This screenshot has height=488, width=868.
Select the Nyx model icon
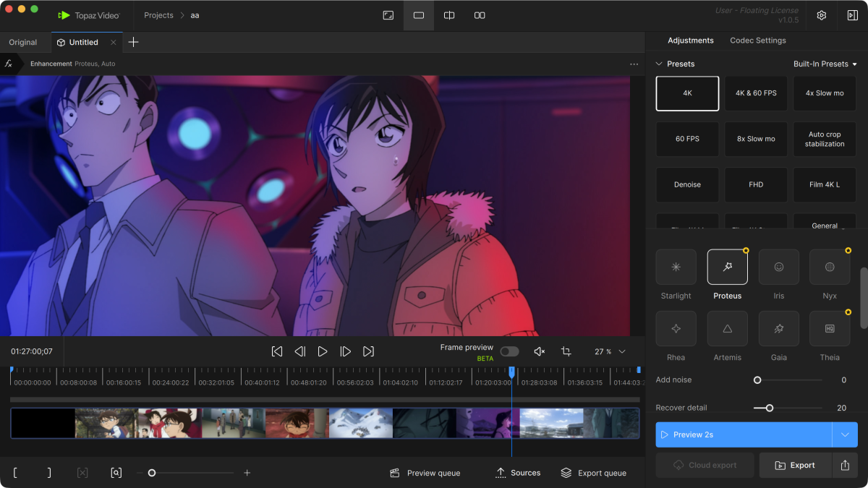(x=830, y=267)
